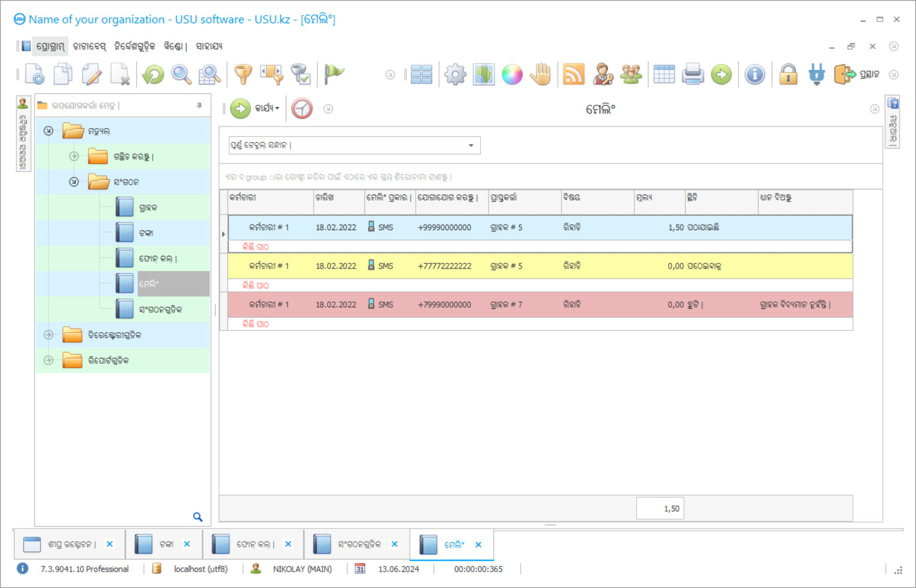This screenshot has width=916, height=588.
Task: Switch to the ଫୋନ୍ କଲ୍ tab
Action: [x=254, y=544]
